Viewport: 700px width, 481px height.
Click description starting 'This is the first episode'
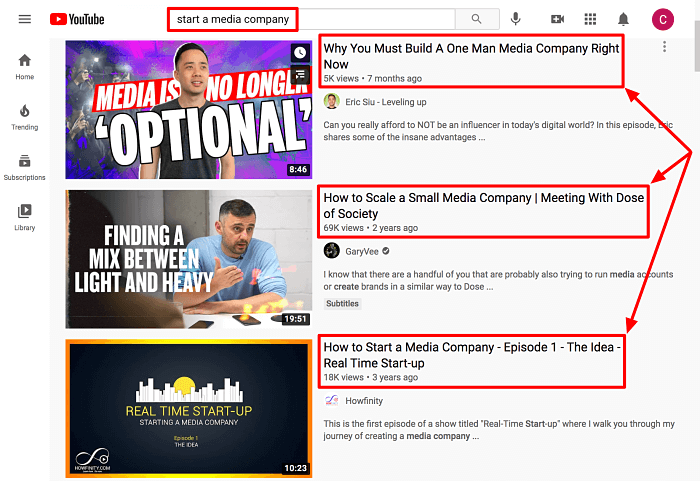tap(499, 430)
